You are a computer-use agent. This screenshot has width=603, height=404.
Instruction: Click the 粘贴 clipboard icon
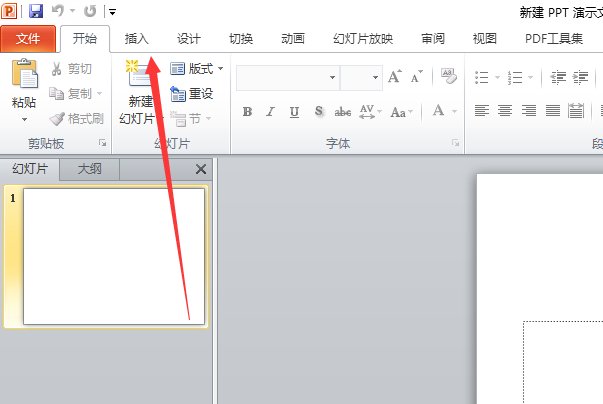[24, 74]
